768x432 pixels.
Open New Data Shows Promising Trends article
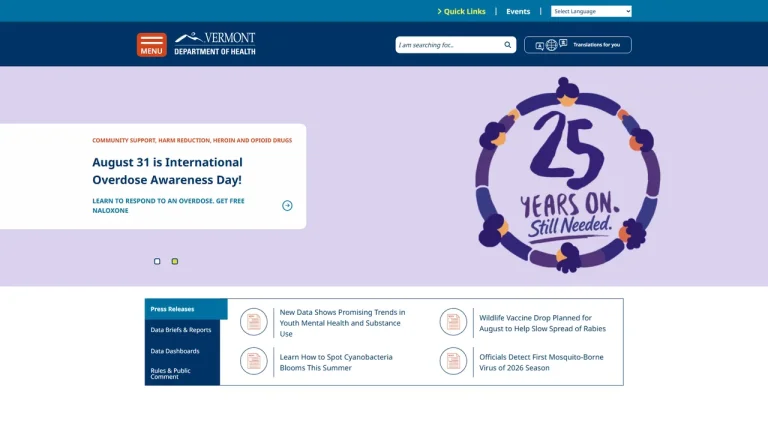tap(343, 323)
